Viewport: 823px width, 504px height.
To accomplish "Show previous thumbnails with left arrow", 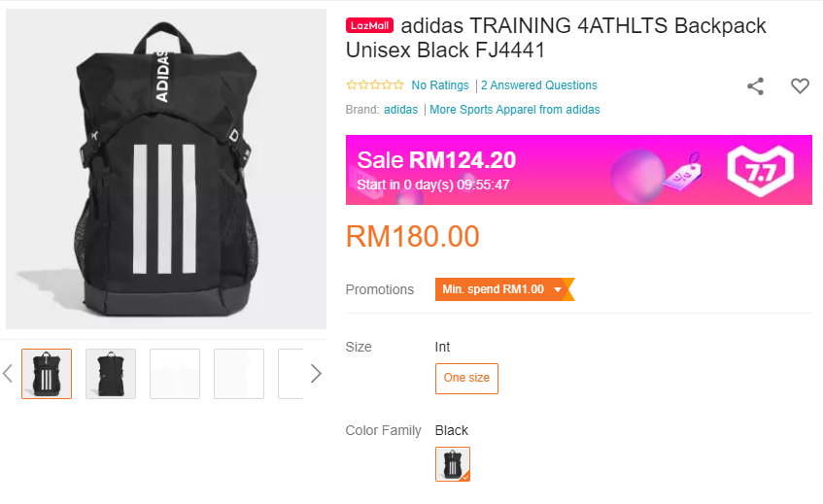I will coord(8,374).
